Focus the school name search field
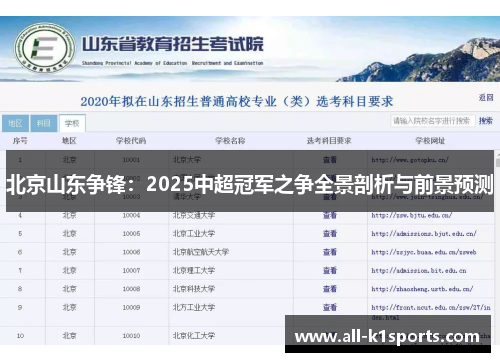Image resolution: width=500 pixels, height=362 pixels. coord(432,121)
